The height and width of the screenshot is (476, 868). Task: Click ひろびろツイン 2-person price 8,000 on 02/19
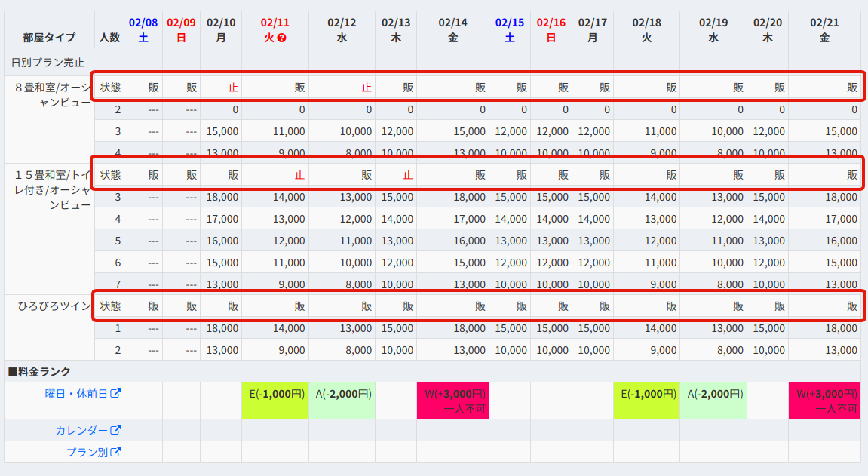[x=730, y=350]
